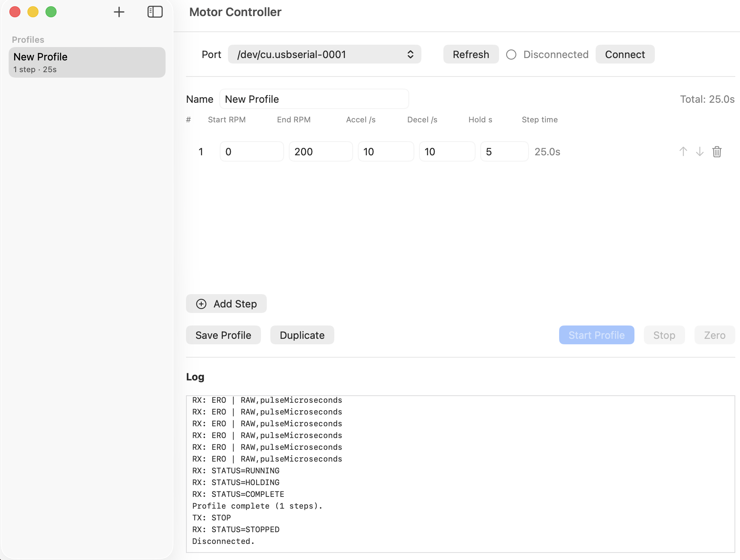Viewport: 740px width, 560px height.
Task: Click the Log section heading
Action: (195, 377)
